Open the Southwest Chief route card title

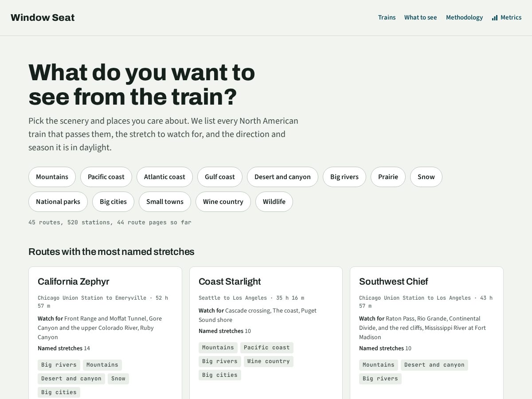point(394,282)
